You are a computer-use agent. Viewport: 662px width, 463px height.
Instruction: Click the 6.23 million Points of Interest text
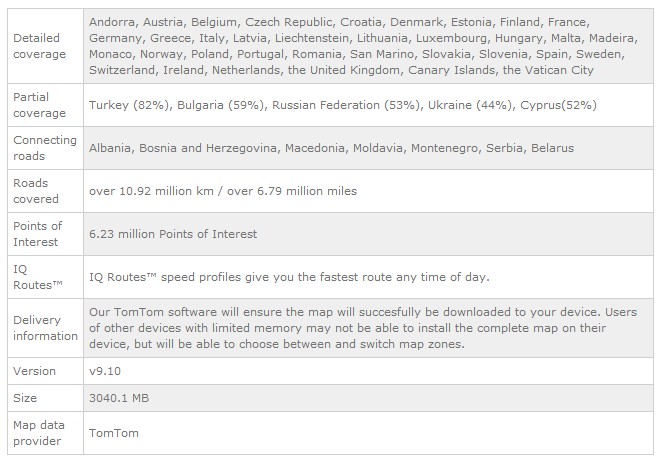(173, 234)
